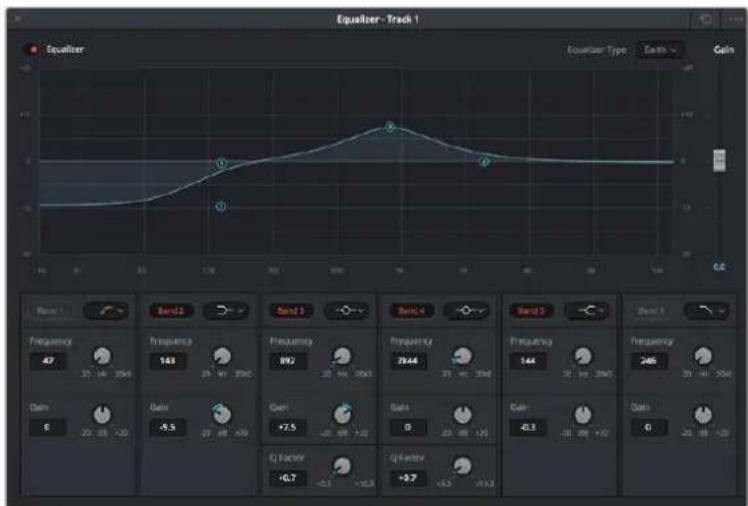Select the lowest graph node below the curve
The width and height of the screenshot is (748, 506).
(221, 207)
